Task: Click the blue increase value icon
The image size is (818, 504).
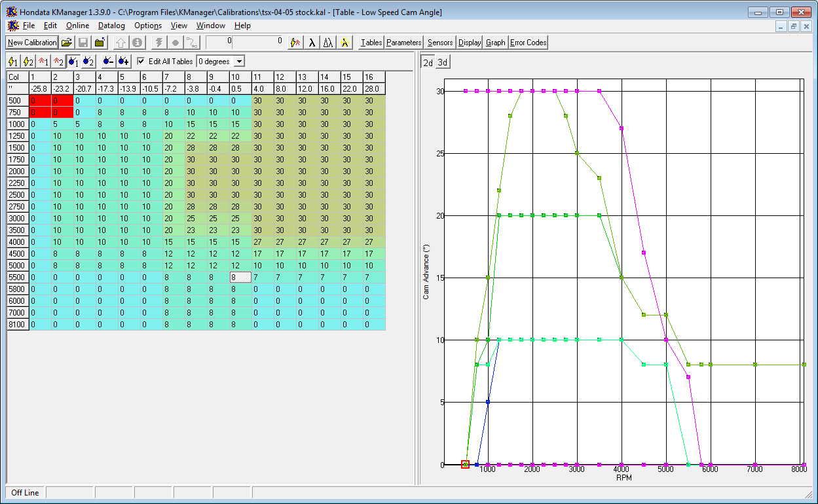Action: click(123, 62)
